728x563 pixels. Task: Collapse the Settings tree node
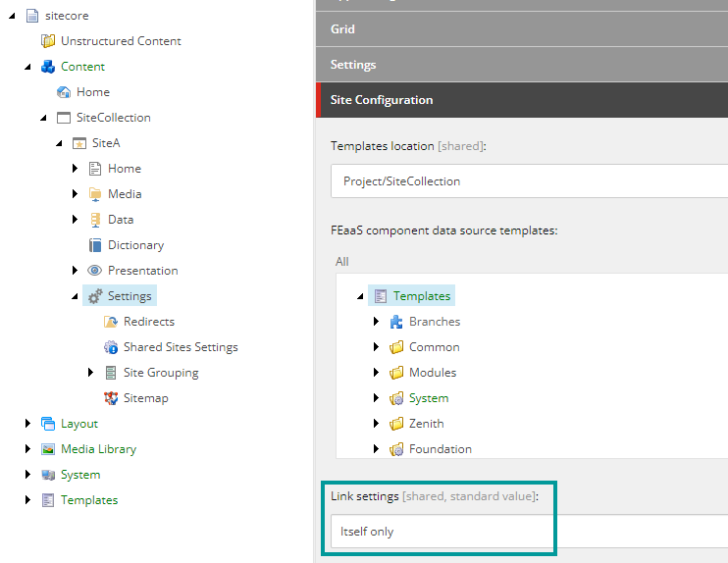(x=75, y=296)
